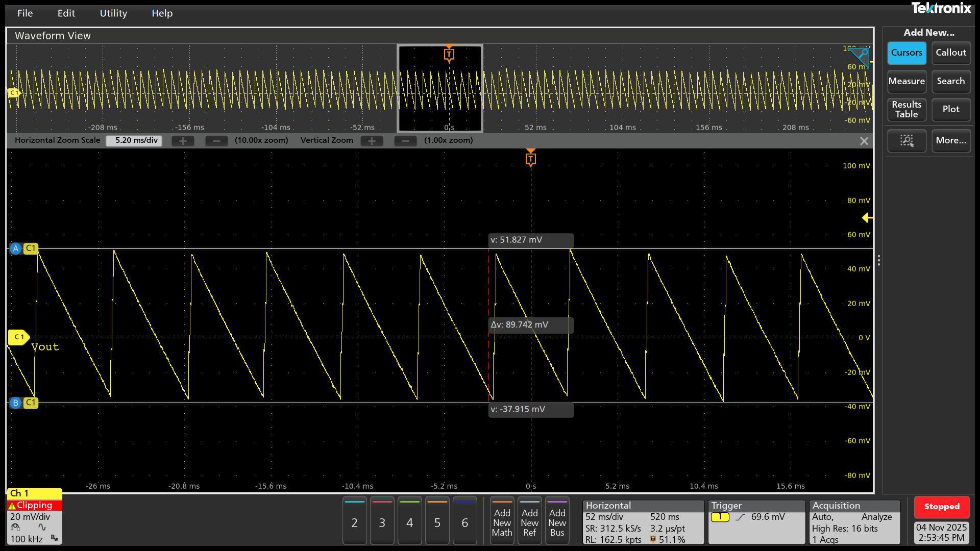
Task: Enable channel 5 button
Action: [x=437, y=521]
